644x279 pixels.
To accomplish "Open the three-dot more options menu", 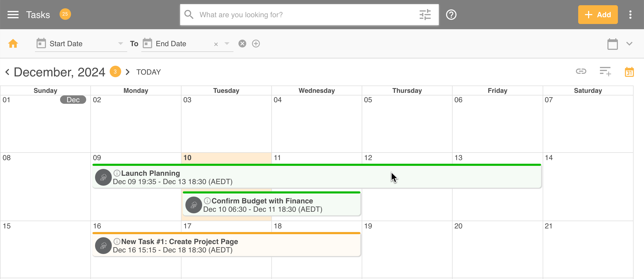I will 630,15.
